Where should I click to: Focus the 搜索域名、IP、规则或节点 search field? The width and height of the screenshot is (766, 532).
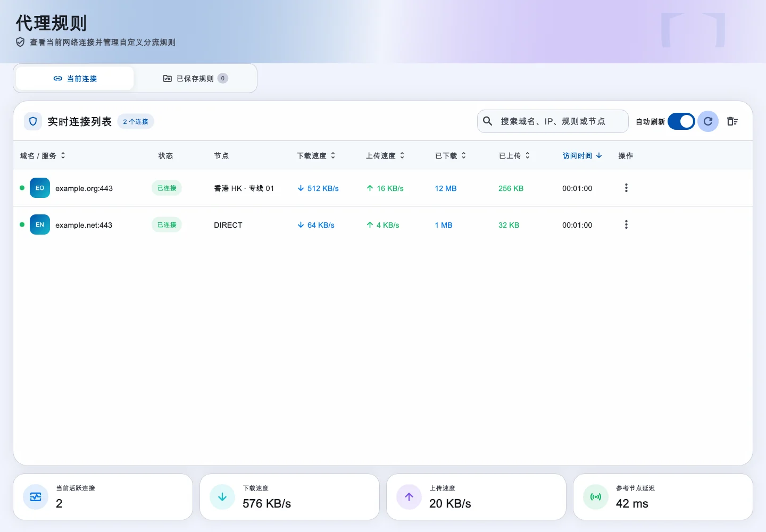[553, 121]
